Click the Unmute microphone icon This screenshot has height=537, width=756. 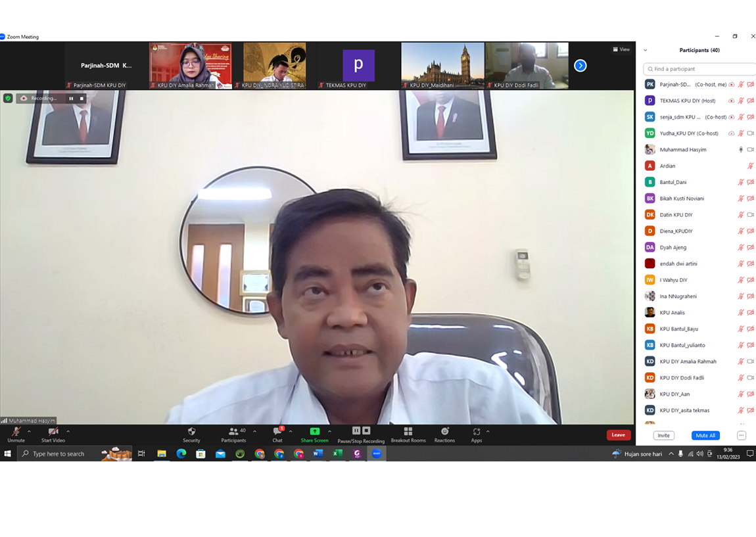point(16,432)
